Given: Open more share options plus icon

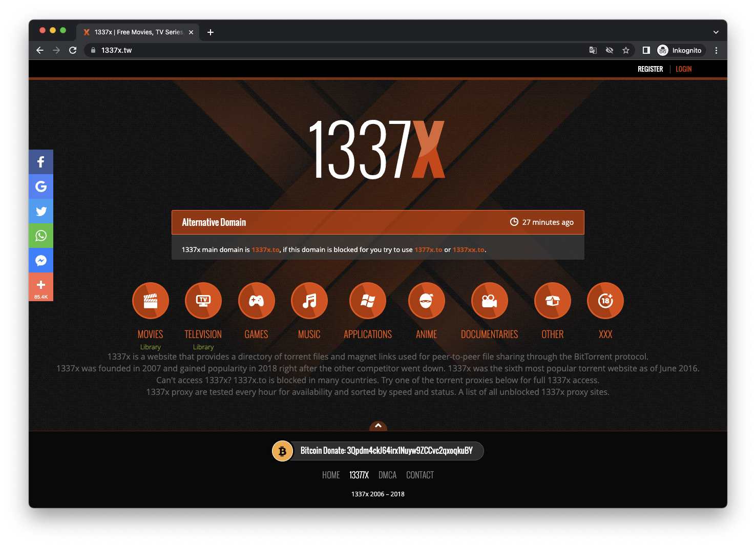Looking at the screenshot, I should [x=41, y=287].
